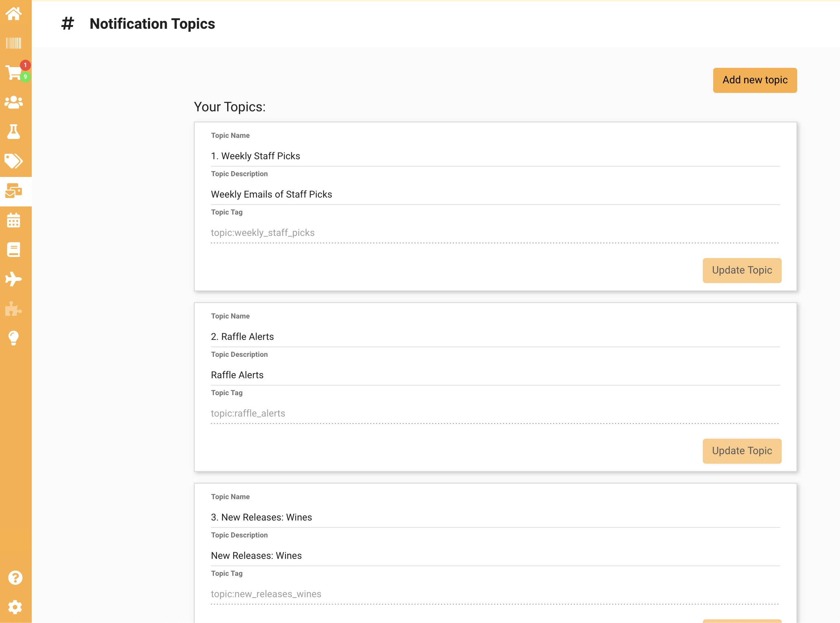Image resolution: width=840 pixels, height=623 pixels.
Task: Update the Weekly Staff Picks topic
Action: [x=742, y=270]
